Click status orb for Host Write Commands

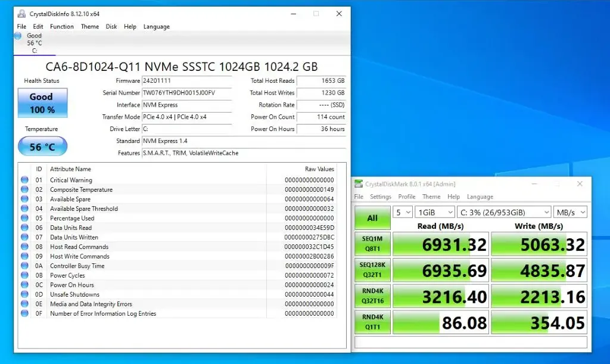pyautogui.click(x=24, y=256)
